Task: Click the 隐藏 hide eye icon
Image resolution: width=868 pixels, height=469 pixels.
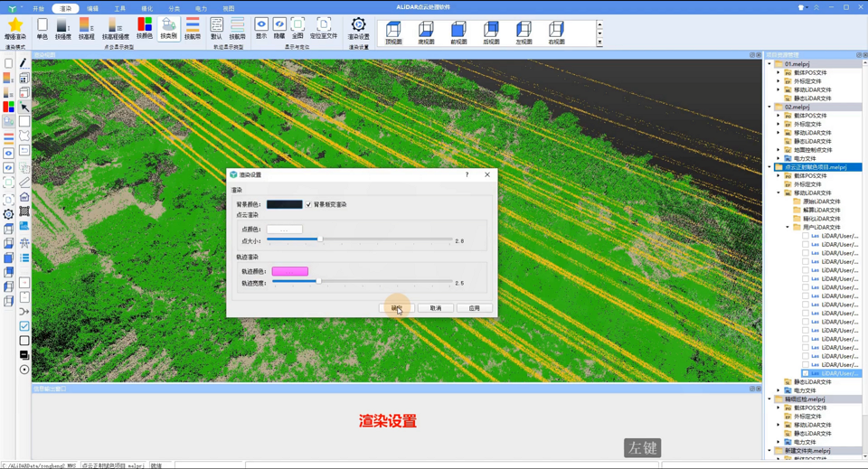Action: tap(279, 25)
